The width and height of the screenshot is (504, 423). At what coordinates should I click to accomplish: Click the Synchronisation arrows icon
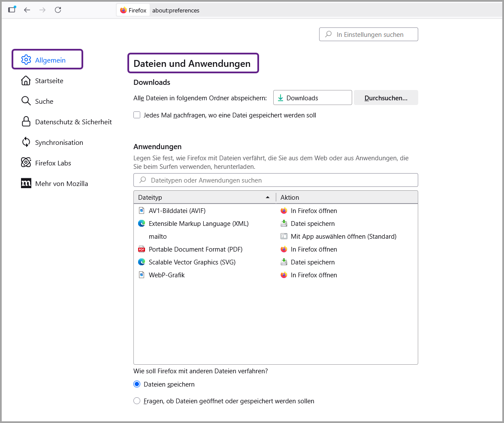tap(26, 142)
